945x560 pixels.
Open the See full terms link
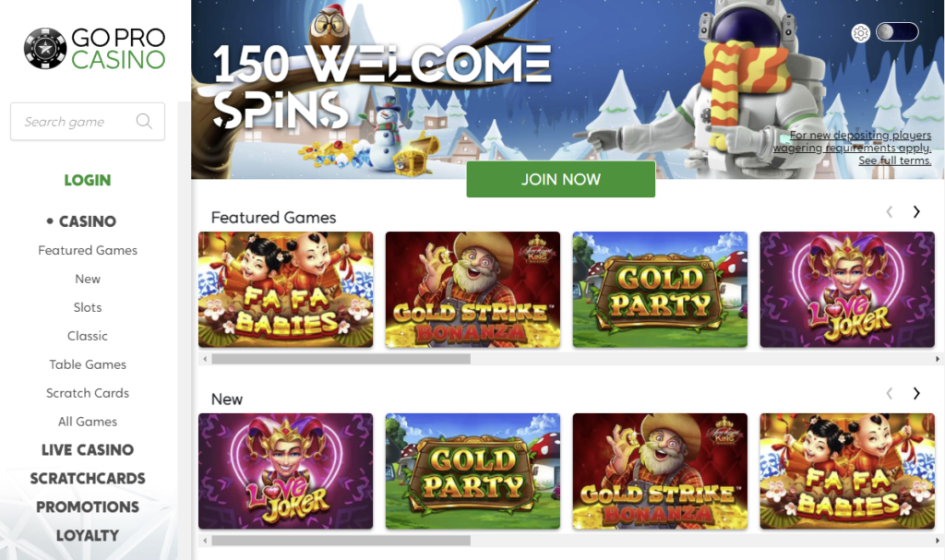tap(894, 161)
